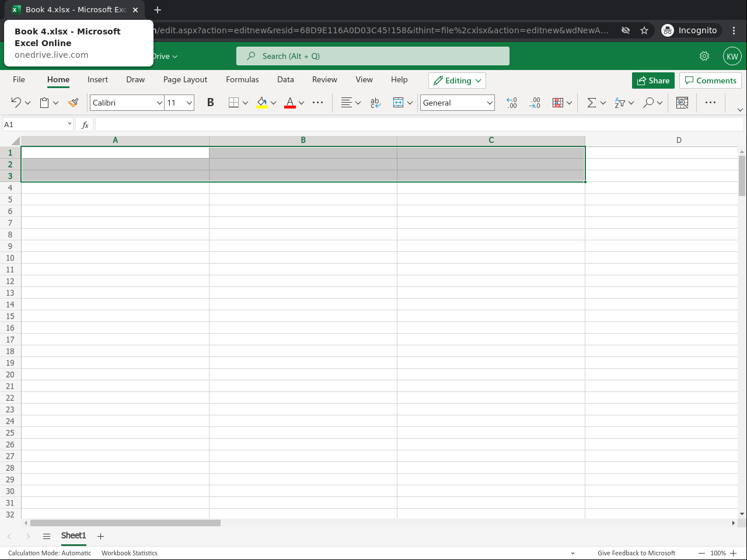Click the Merge cells icon
747x560 pixels.
pyautogui.click(x=398, y=103)
